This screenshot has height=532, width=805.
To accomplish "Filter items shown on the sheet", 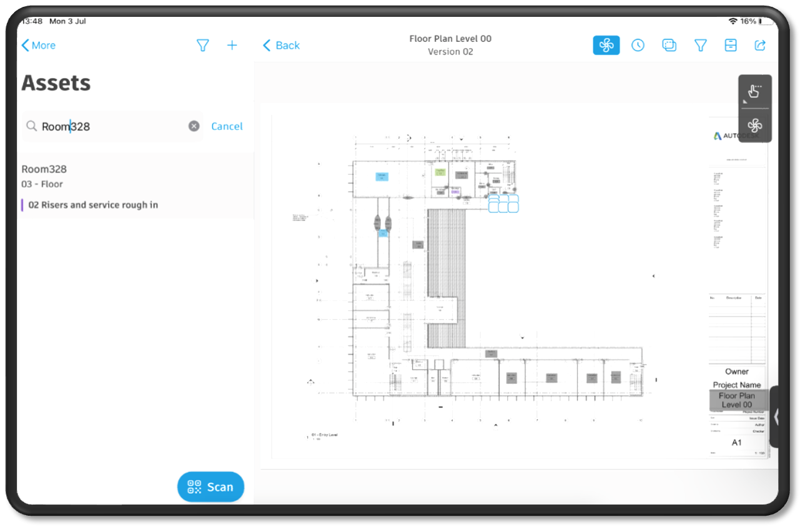I will pyautogui.click(x=701, y=45).
